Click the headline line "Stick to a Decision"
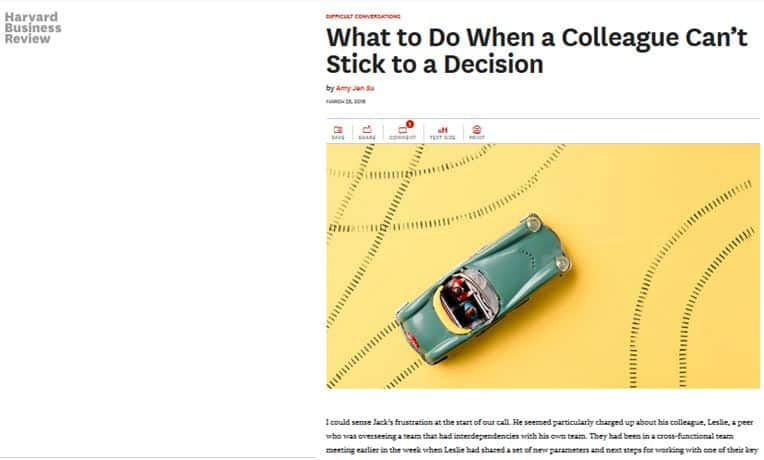The width and height of the screenshot is (764, 460). tap(435, 64)
